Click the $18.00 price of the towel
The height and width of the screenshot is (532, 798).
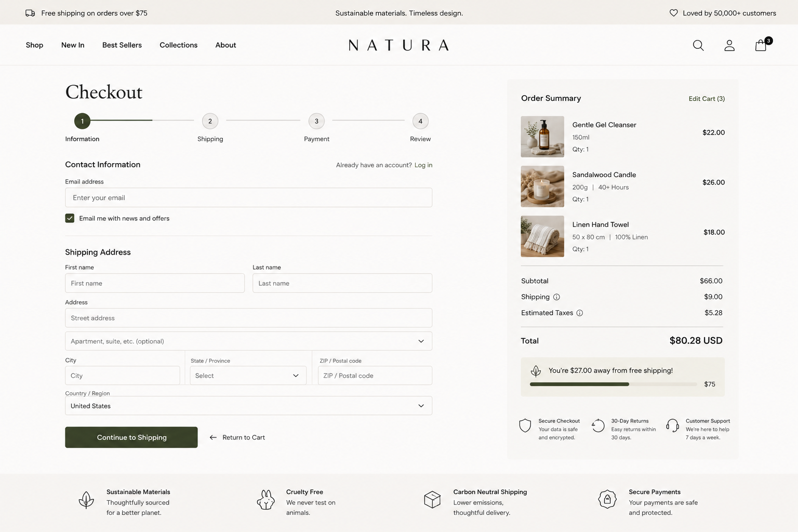[714, 232]
